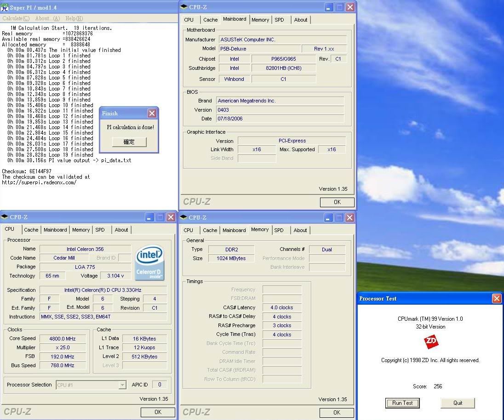Screen dimensions: 504x420
Task: Click the FSB value 192.0 MHz
Action: click(x=63, y=357)
